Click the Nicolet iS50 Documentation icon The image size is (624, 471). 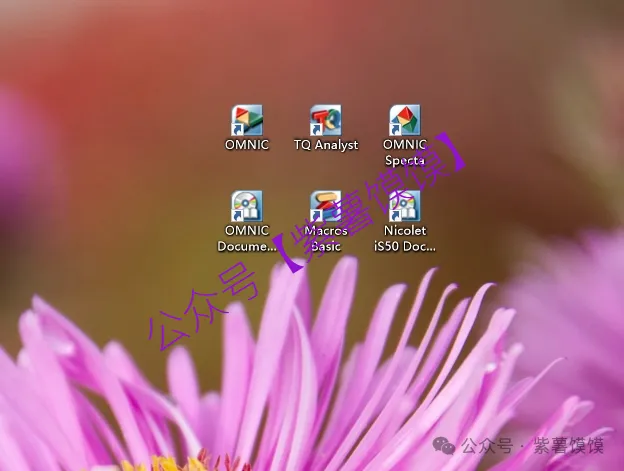click(x=405, y=206)
